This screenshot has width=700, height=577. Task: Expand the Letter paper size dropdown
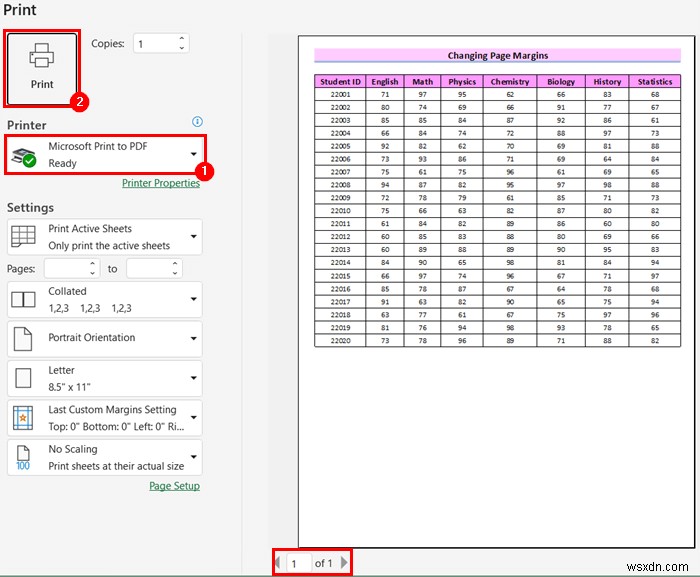105,378
